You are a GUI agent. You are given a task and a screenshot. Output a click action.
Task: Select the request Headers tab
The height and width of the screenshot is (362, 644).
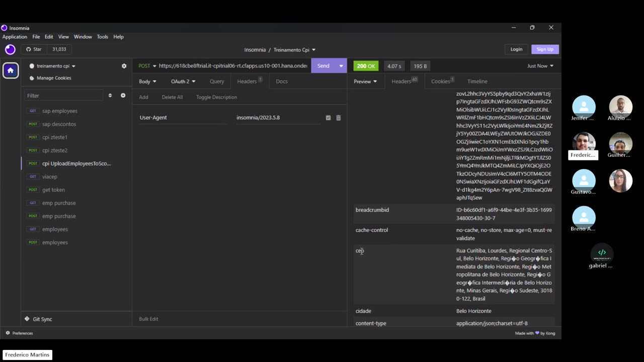[x=250, y=81]
